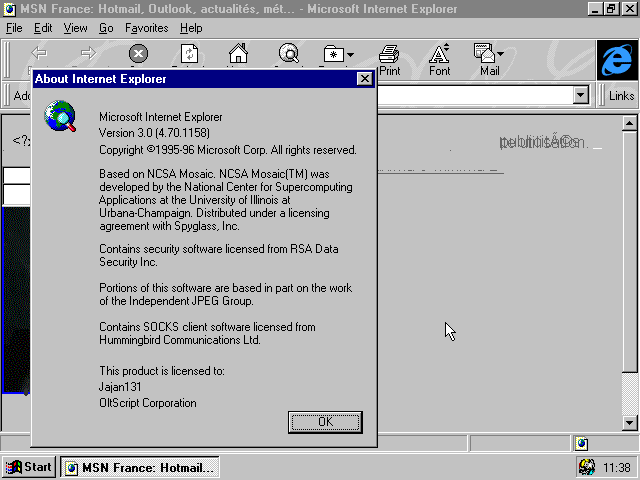Open the File menu
The height and width of the screenshot is (480, 640).
(14, 28)
